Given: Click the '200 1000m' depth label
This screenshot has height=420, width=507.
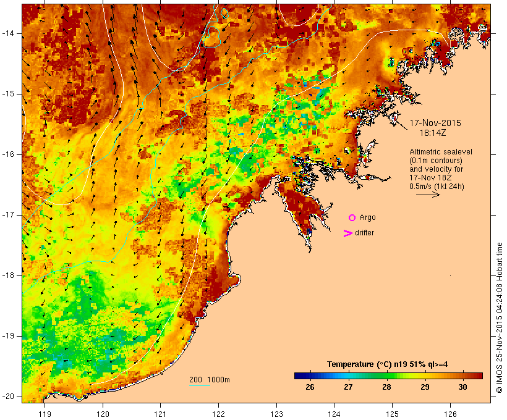Looking at the screenshot, I should coord(210,380).
